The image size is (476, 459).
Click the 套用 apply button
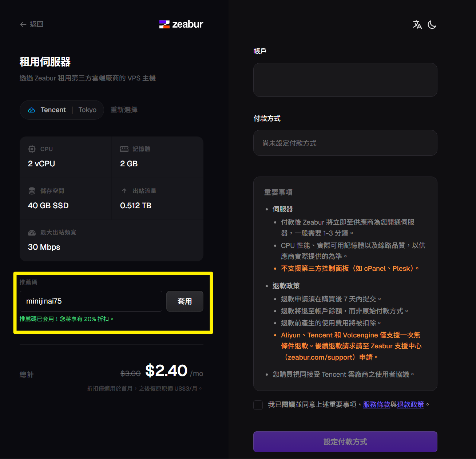tap(185, 301)
